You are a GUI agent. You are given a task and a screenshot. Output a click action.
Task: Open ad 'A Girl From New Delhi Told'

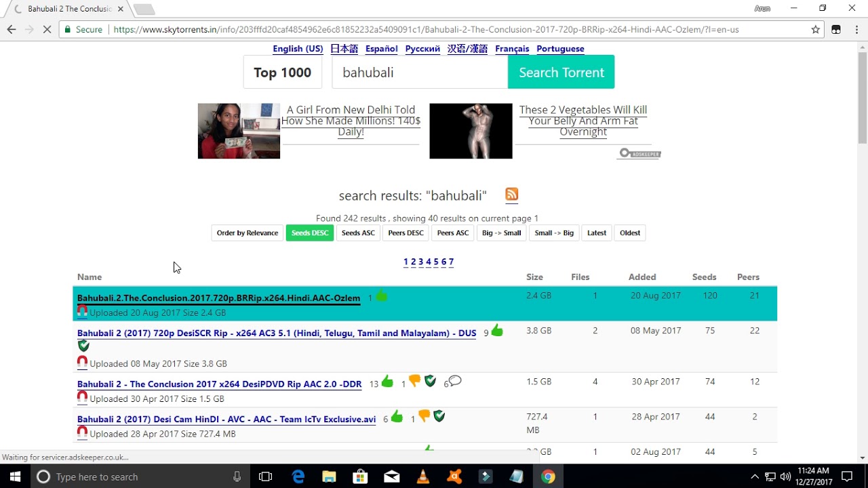point(351,121)
